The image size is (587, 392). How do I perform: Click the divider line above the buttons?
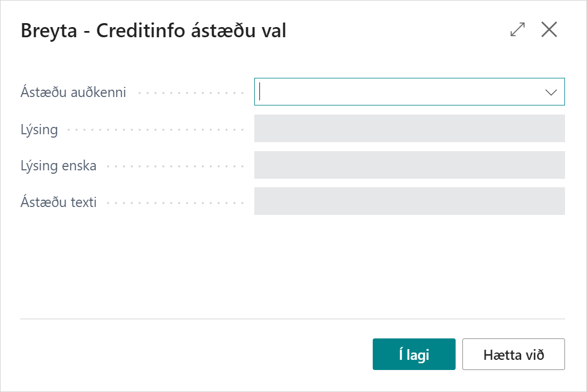click(x=292, y=319)
